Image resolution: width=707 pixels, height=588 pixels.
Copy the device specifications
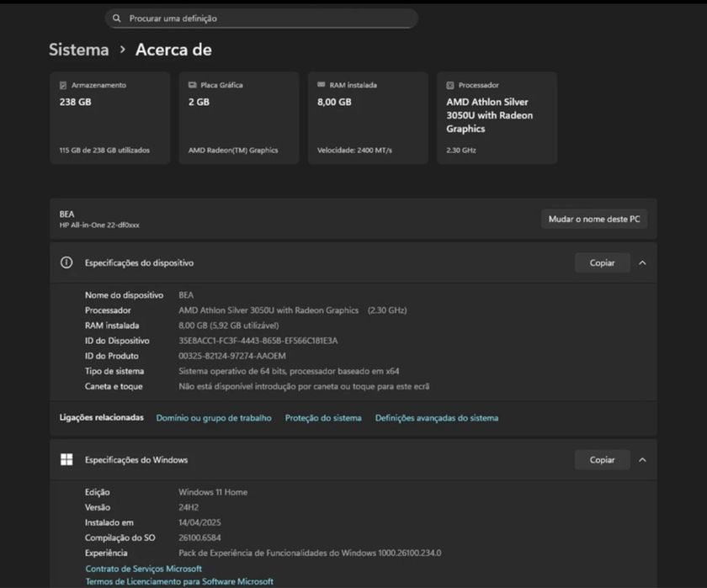(603, 262)
